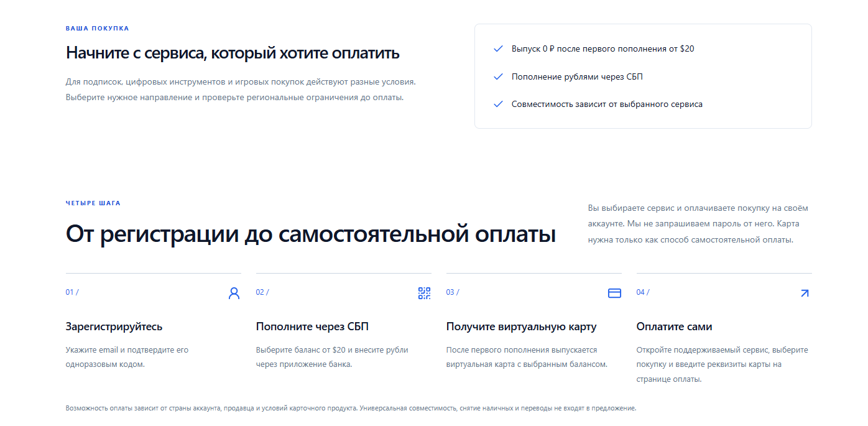Image resolution: width=868 pixels, height=426 pixels.
Task: Click the 'Получите виртуальную карту' step title
Action: 521,326
